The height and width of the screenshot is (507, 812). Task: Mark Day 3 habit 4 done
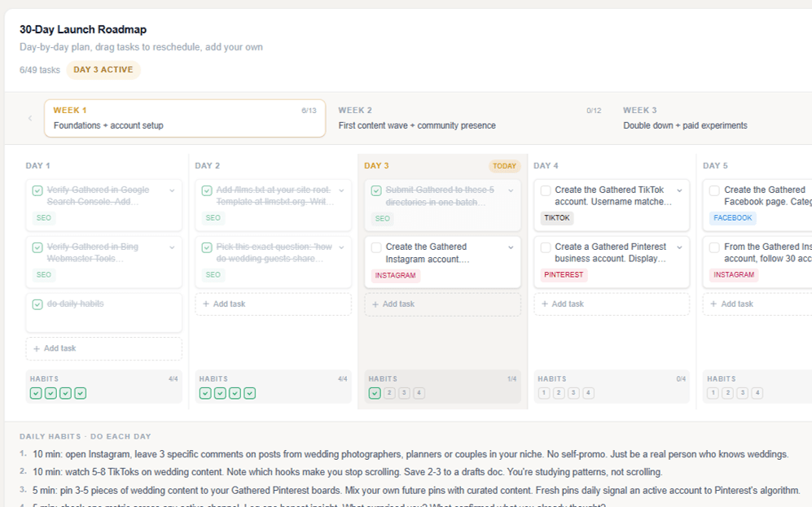pyautogui.click(x=419, y=393)
